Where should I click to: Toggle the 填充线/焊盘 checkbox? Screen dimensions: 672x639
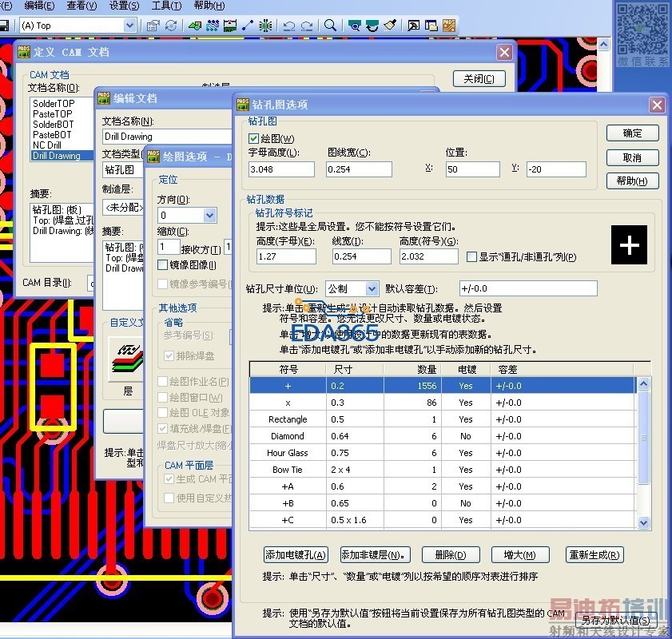tap(162, 428)
